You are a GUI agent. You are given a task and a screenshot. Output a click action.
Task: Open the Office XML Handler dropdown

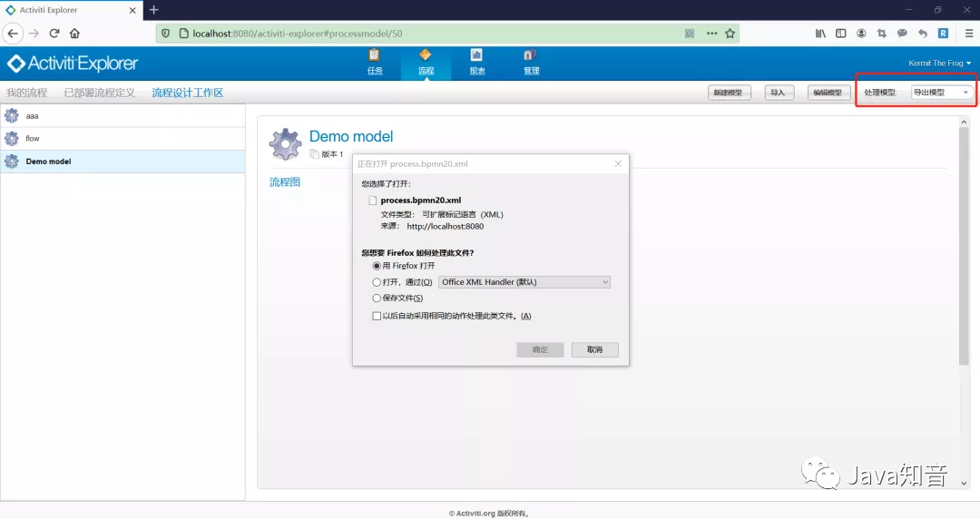click(524, 282)
